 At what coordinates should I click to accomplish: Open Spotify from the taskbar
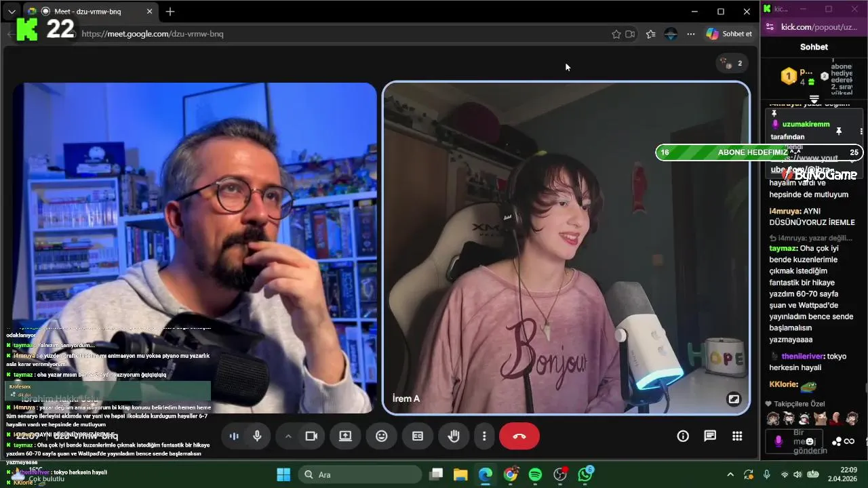tap(535, 474)
